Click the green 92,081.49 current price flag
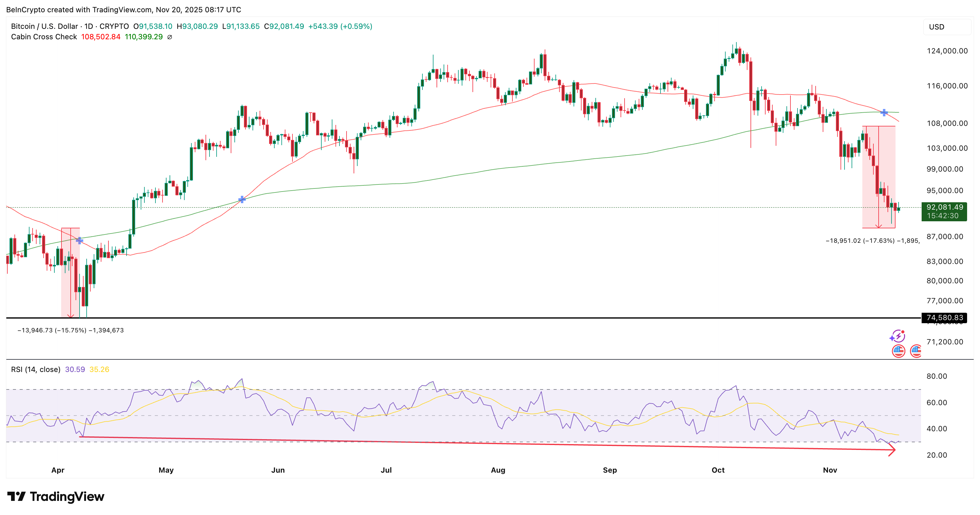The image size is (980, 515). 944,207
